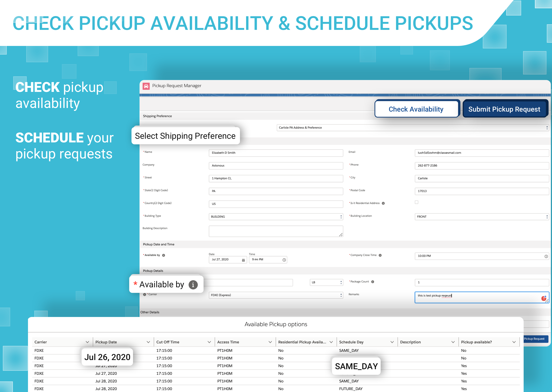
Task: Click the Available by time clock icon
Action: pyautogui.click(x=284, y=260)
